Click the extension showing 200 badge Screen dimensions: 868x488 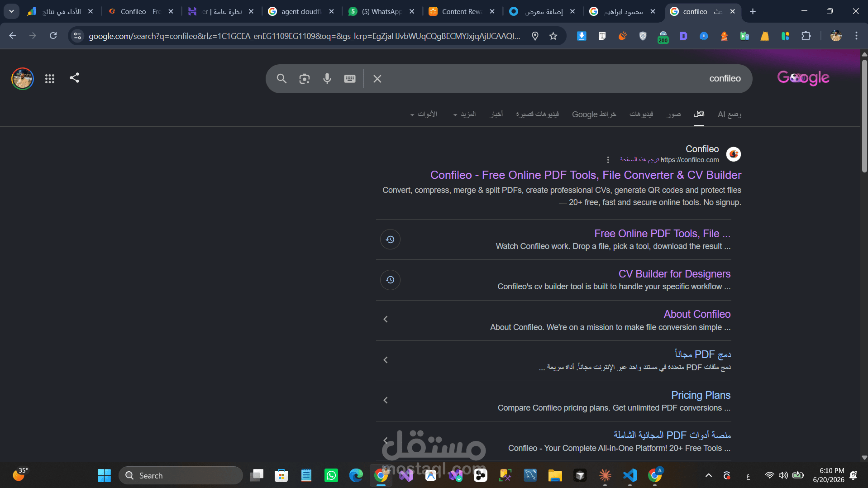(x=663, y=37)
